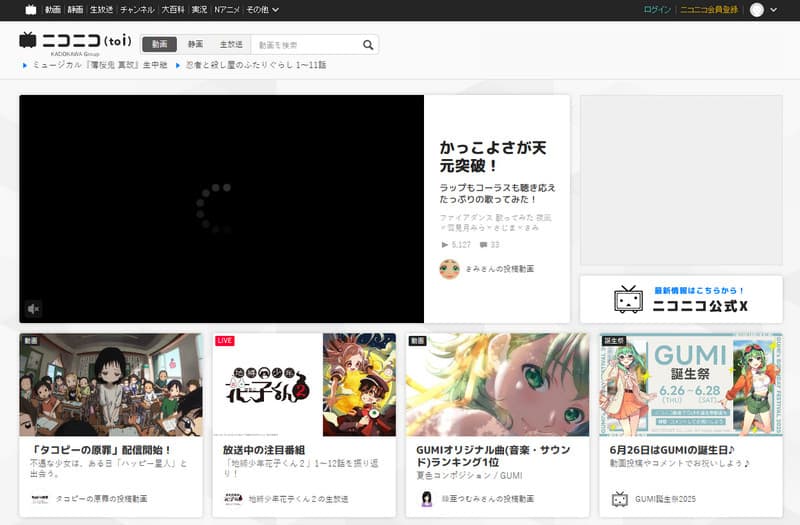Open the ニコニコ公式X banner
Screen dimensions: 800x525
[681, 299]
